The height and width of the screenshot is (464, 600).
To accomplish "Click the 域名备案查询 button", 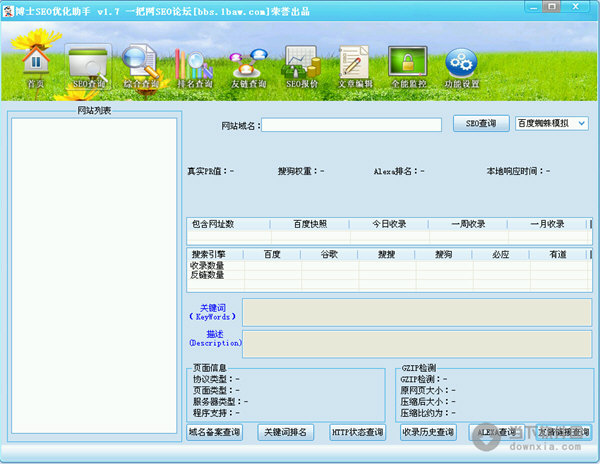I will [215, 432].
